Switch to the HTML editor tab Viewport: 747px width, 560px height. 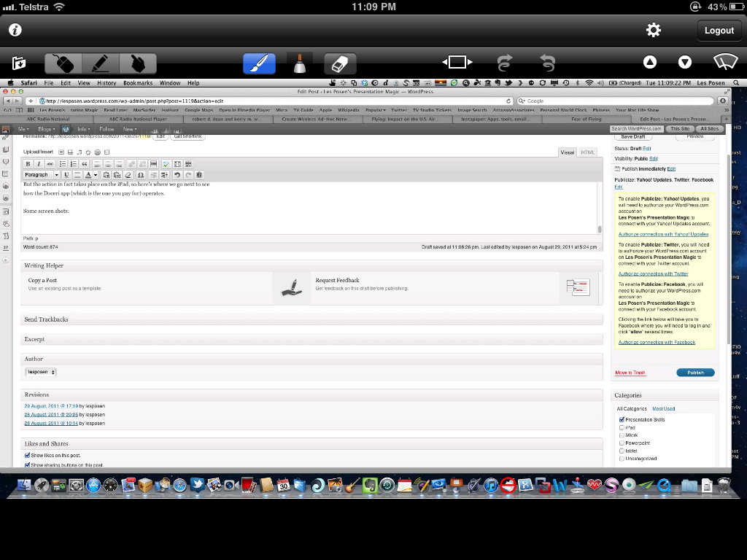(587, 152)
